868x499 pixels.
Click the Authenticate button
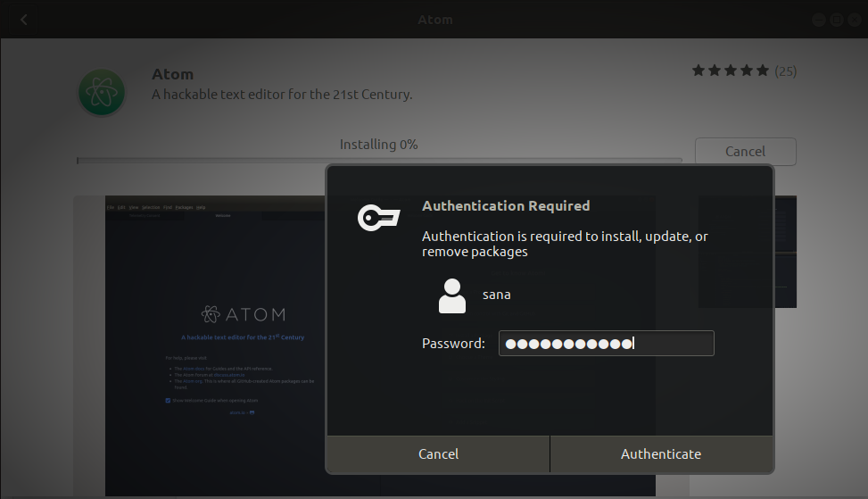click(x=661, y=454)
